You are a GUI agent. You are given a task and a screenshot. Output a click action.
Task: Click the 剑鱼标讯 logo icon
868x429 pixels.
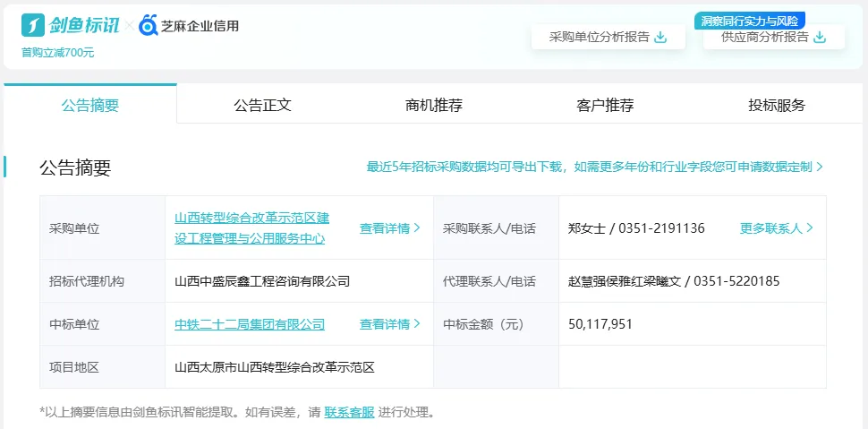pos(34,25)
